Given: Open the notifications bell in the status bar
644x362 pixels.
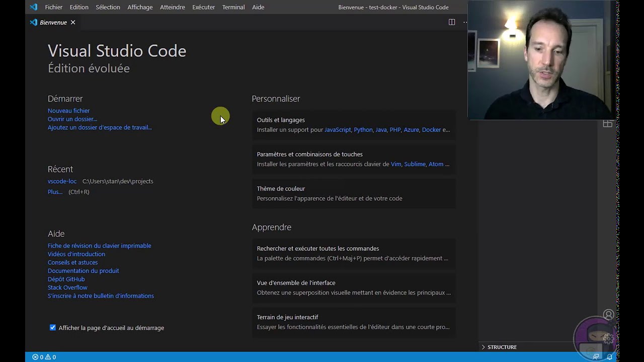Looking at the screenshot, I should 609,357.
